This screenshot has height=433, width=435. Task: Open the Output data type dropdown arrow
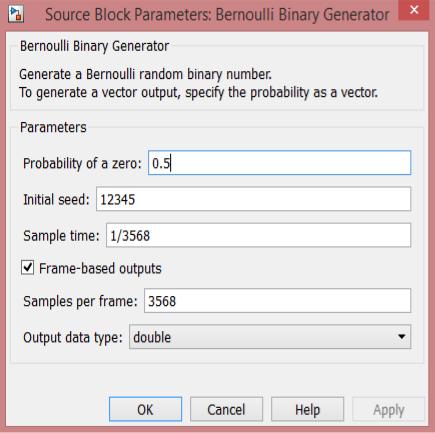pos(402,337)
